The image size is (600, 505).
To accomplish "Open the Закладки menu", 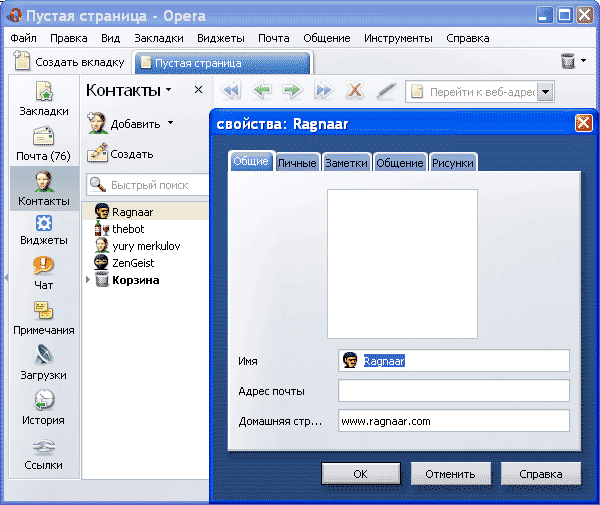I will click(x=159, y=38).
